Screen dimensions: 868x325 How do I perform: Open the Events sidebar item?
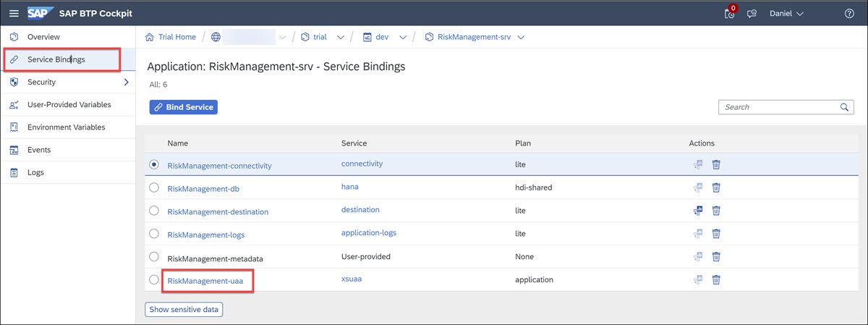point(68,150)
